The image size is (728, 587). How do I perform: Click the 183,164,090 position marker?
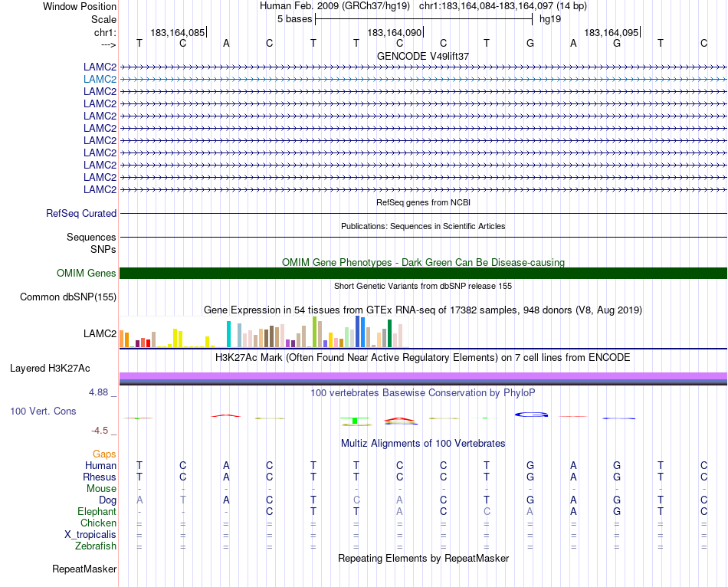395,32
